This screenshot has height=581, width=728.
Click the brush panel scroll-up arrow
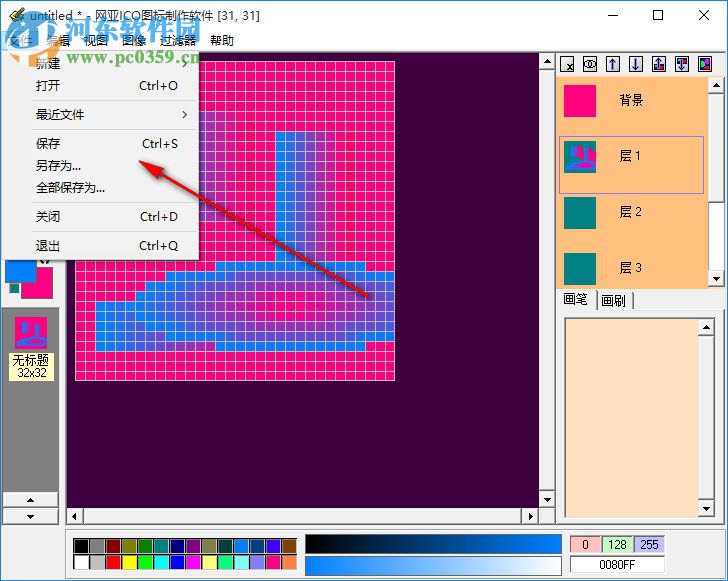coord(706,327)
